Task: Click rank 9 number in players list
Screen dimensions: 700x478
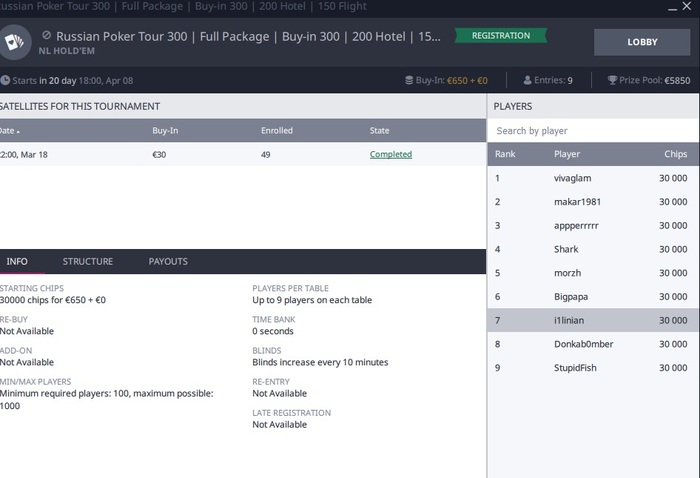Action: click(497, 368)
